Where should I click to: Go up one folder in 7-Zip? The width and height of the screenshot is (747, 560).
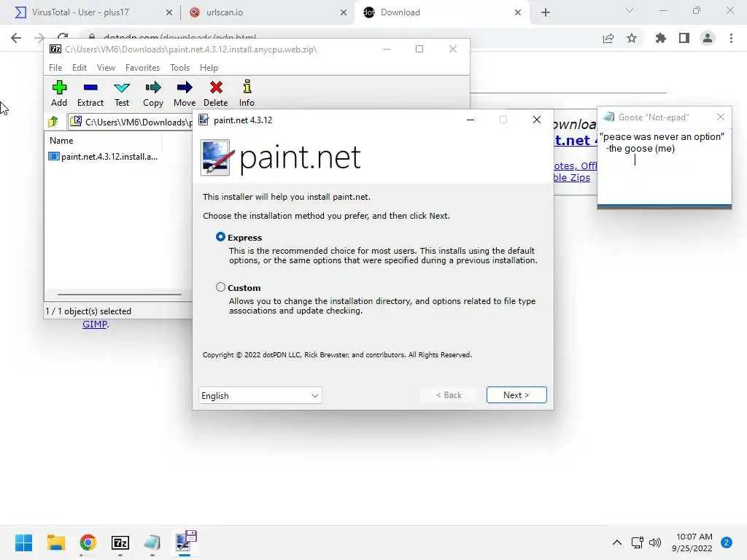coord(53,122)
